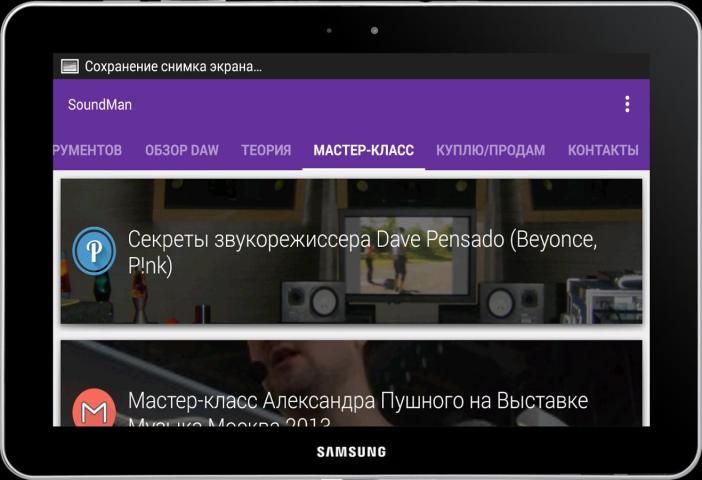Go to the КОНТАКТЫ tab
702x480 pixels.
click(x=602, y=150)
